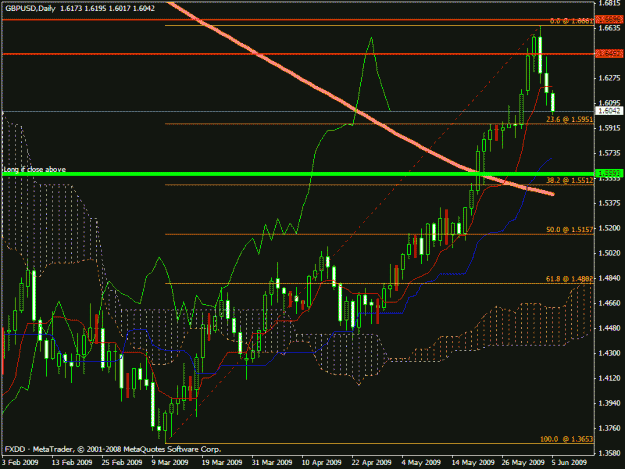Click the 1.3760 price axis label
The width and height of the screenshot is (625, 469).
tap(609, 428)
